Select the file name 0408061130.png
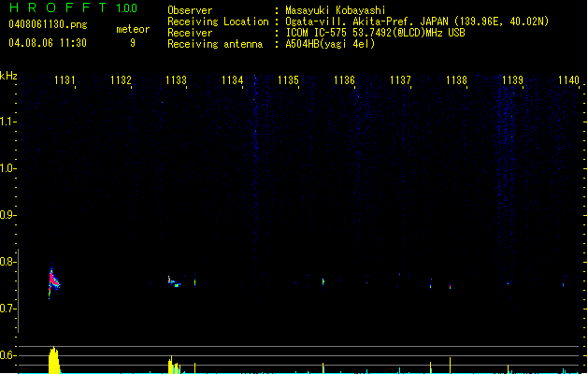This screenshot has width=588, height=374. [48, 24]
